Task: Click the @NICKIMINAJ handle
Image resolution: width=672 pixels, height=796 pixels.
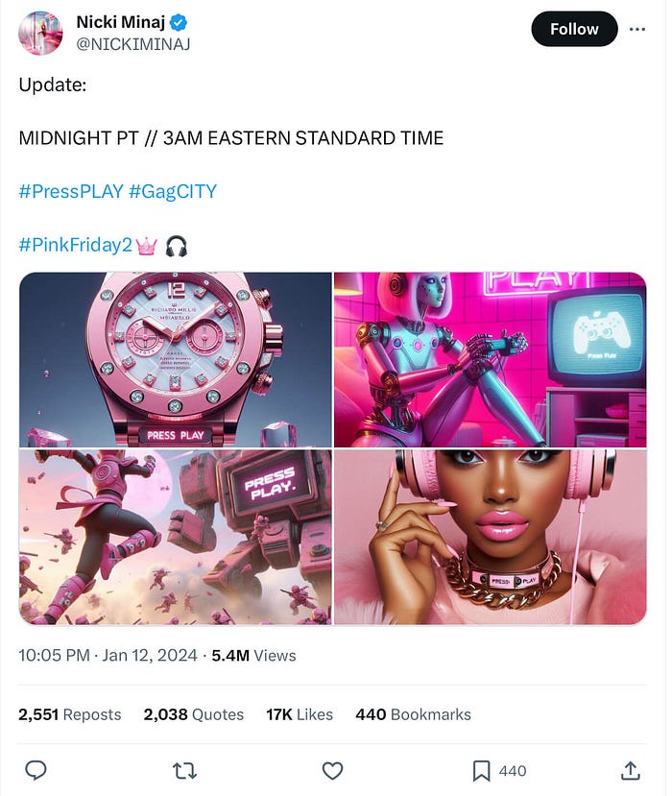Action: click(133, 45)
